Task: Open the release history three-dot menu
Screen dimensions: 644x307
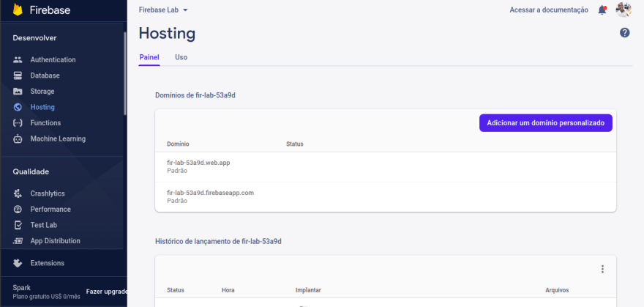Action: click(x=602, y=269)
